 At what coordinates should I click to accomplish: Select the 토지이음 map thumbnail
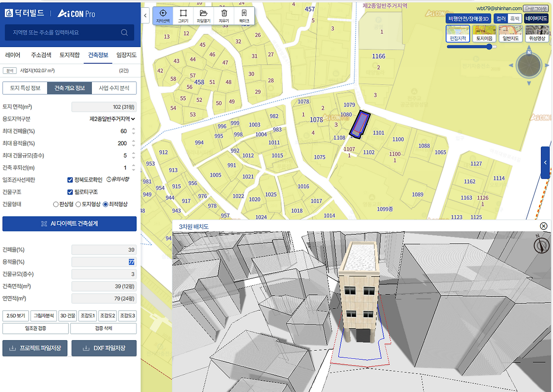[484, 34]
